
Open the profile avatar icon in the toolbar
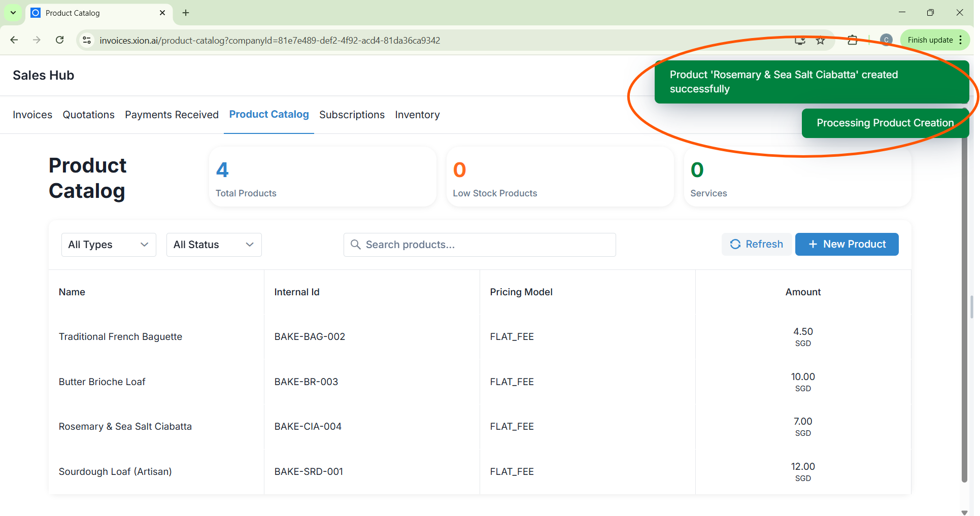[x=886, y=40]
